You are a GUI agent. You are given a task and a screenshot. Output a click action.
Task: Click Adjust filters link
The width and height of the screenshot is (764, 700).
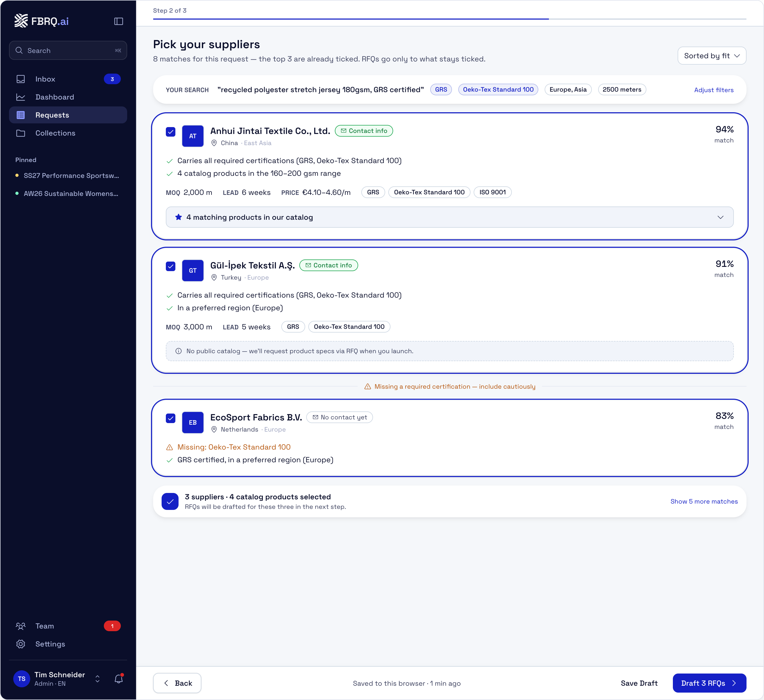714,90
